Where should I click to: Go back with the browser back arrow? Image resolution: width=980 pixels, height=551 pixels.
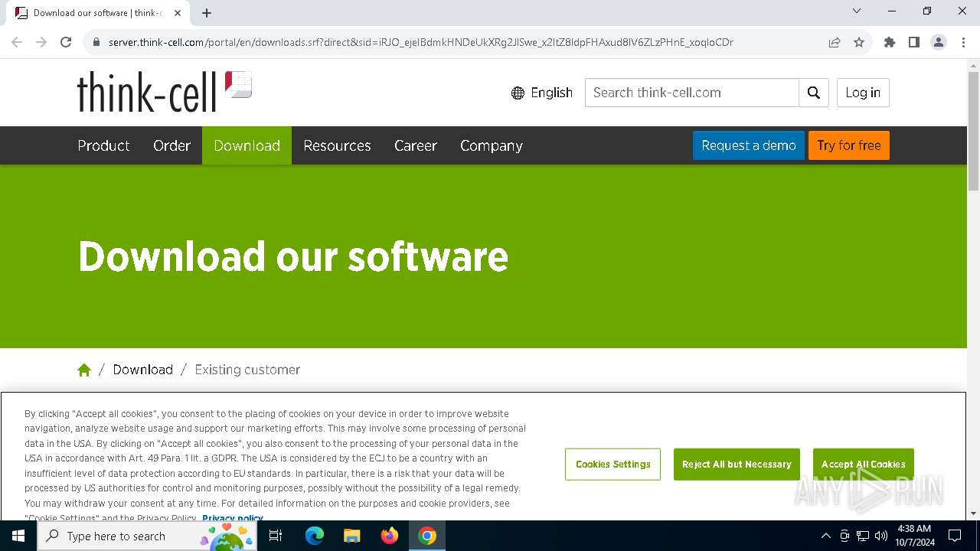point(17,42)
